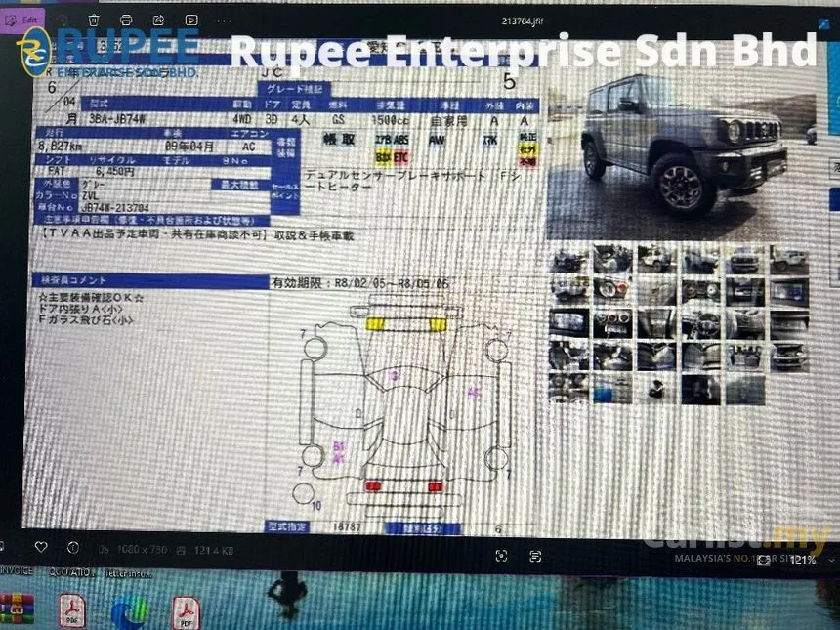Click the 213704.jfif file name title
Viewport: 840px width, 630px height.
click(x=523, y=21)
